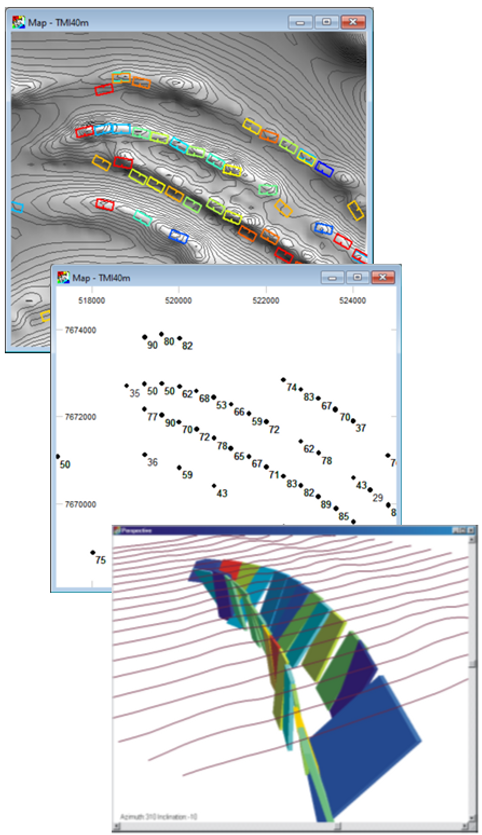Select the point labeled 80
Viewport: 482px width, 835px height.
pos(161,334)
